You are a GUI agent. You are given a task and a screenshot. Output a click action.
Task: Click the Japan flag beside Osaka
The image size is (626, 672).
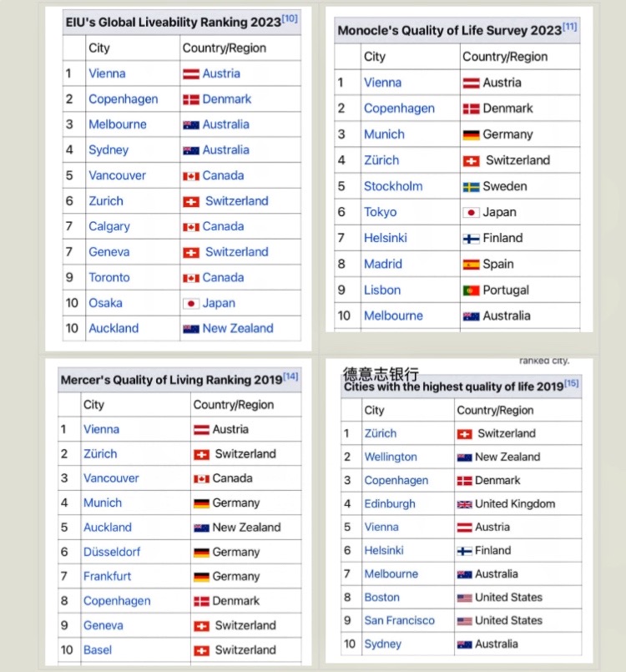(x=190, y=303)
